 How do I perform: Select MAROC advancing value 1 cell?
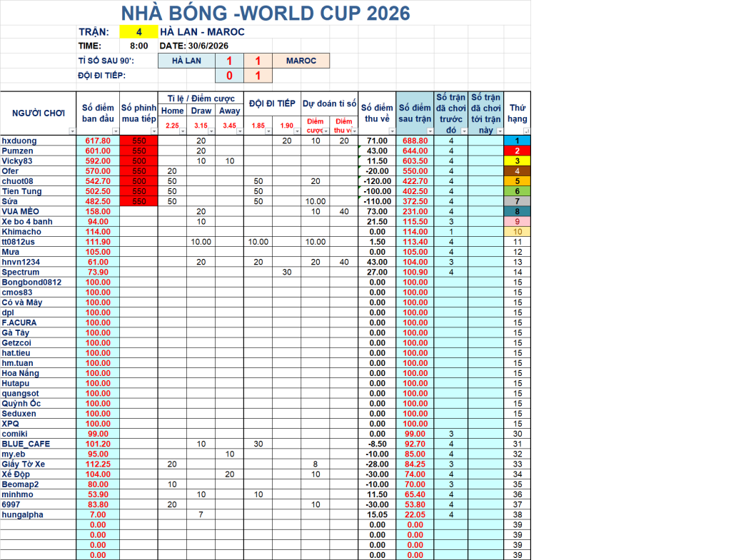coord(258,76)
